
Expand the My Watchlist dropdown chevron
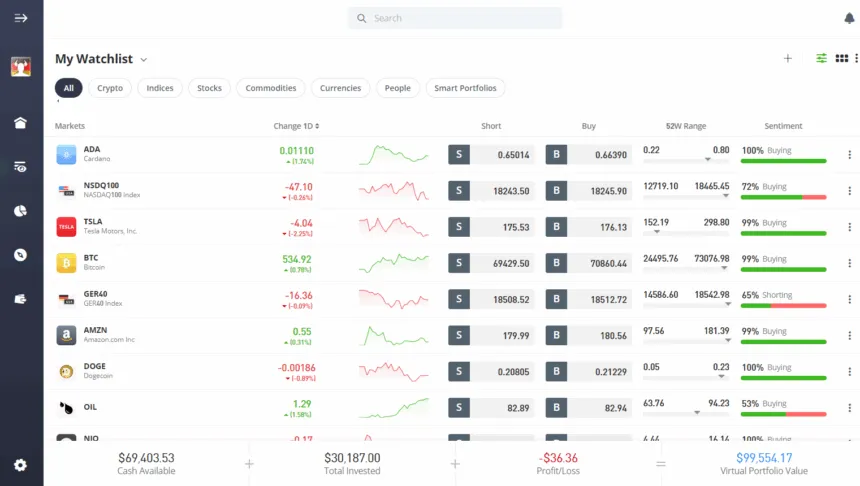pos(144,59)
